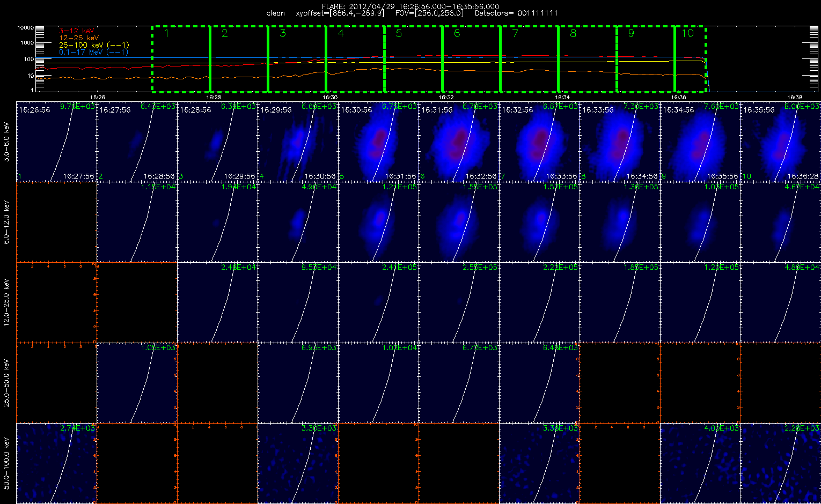Click the 6.48E+03 peak value
The image size is (821, 504).
point(560,348)
